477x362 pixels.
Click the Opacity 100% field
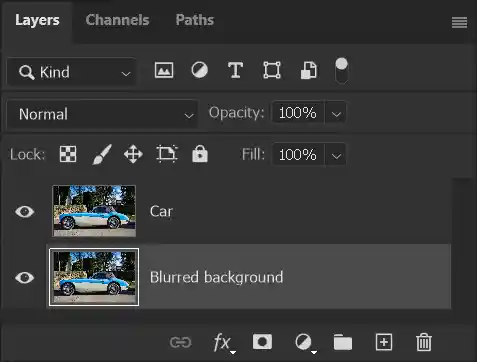point(298,113)
